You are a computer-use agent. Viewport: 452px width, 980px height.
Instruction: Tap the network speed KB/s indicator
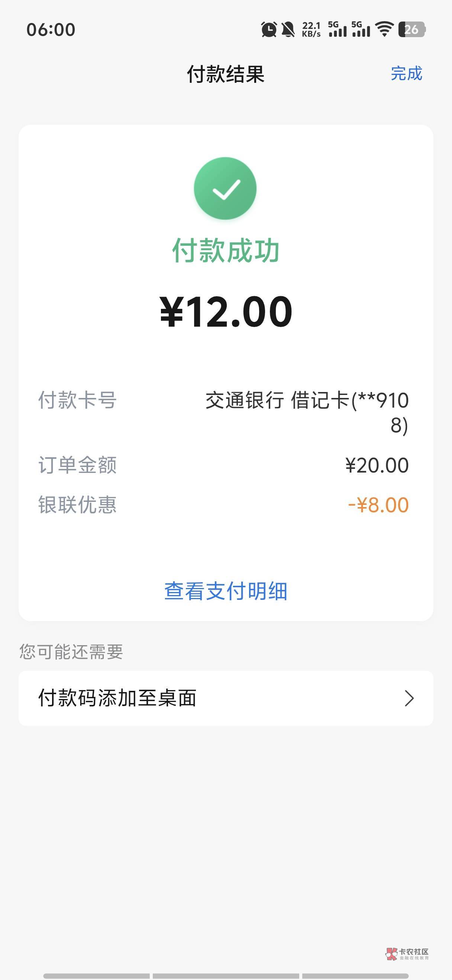point(311,29)
